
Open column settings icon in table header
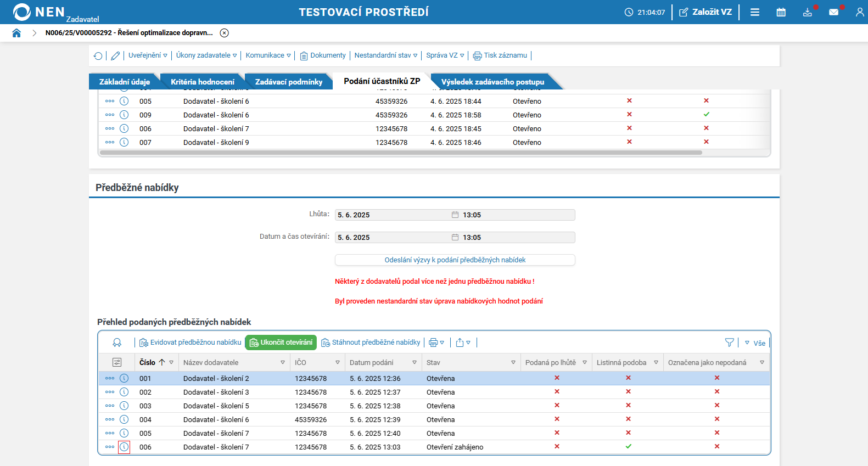click(117, 362)
